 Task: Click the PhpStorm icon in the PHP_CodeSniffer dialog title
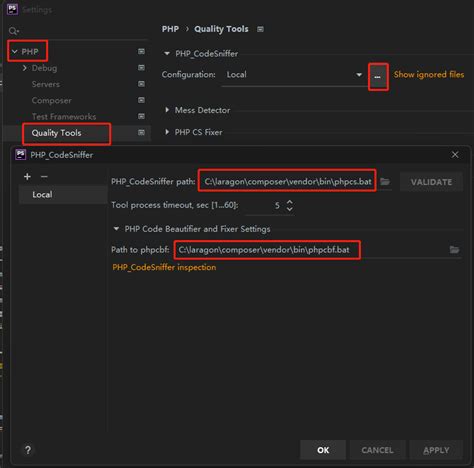pos(20,155)
